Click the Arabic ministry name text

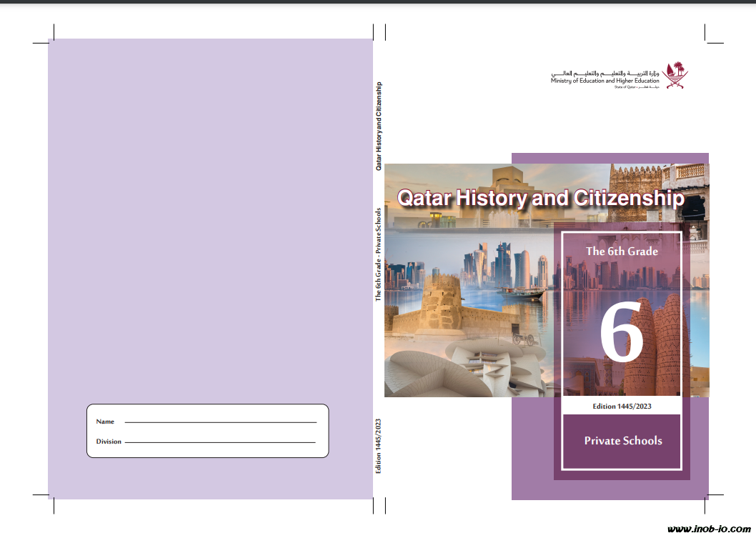pos(606,74)
